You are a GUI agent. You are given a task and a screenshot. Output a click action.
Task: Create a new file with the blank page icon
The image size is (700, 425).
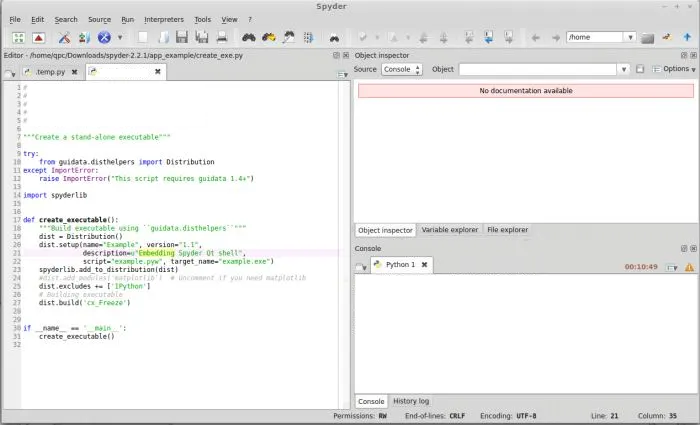142,38
